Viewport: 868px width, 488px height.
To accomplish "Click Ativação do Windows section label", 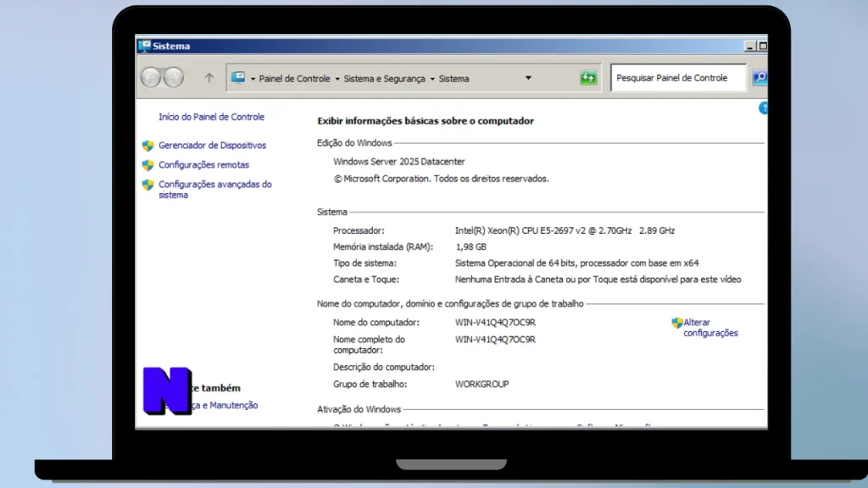I will 359,409.
